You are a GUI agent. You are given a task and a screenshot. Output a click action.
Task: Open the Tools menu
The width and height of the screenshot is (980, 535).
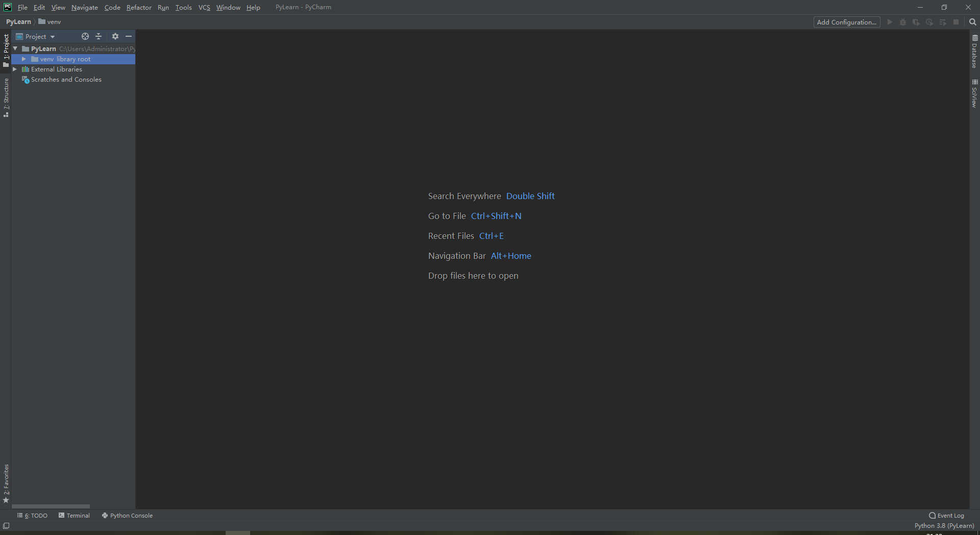tap(183, 7)
